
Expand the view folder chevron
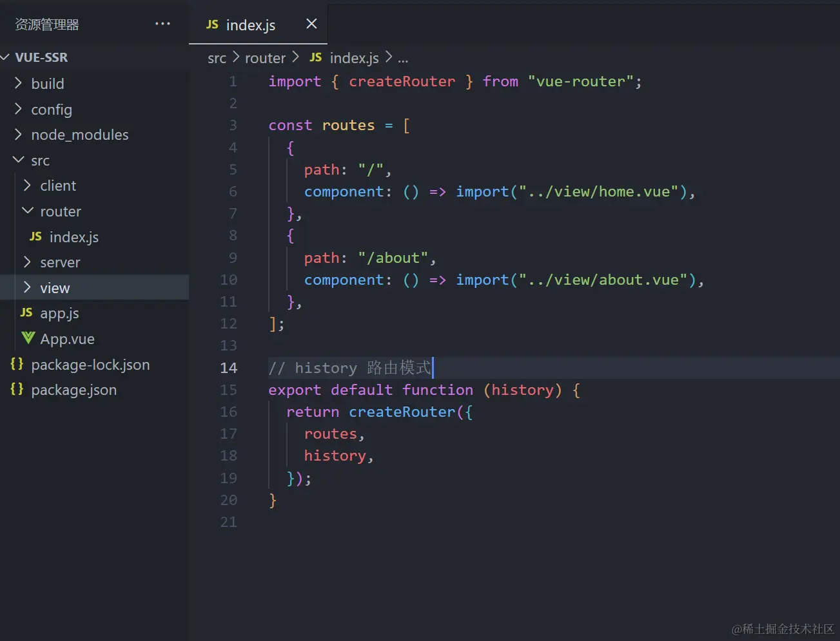point(27,287)
